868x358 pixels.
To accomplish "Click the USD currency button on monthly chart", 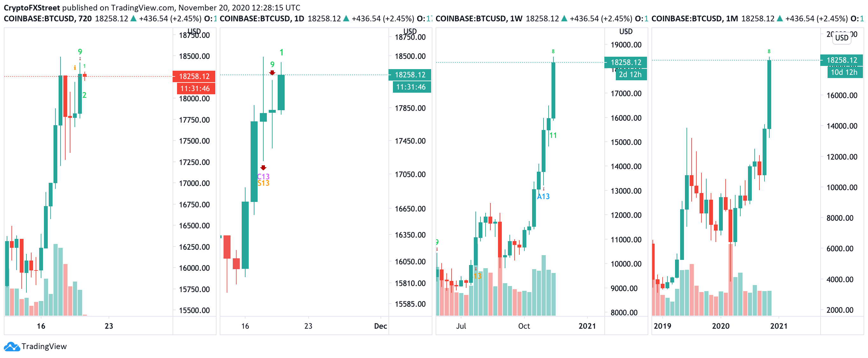I will 842,38.
